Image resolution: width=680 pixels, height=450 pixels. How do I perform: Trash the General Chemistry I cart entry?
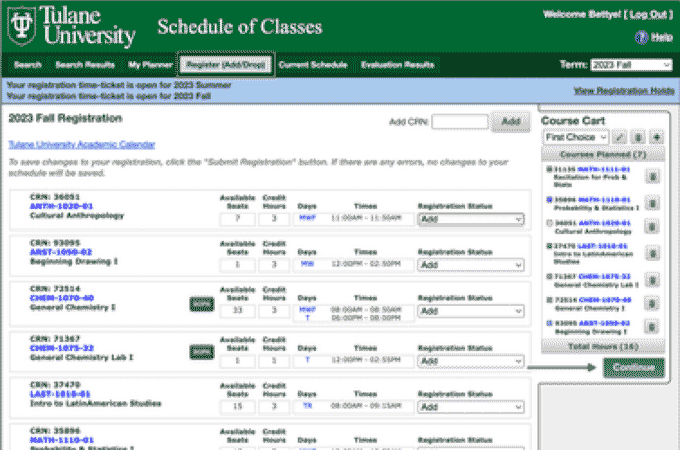tap(652, 303)
